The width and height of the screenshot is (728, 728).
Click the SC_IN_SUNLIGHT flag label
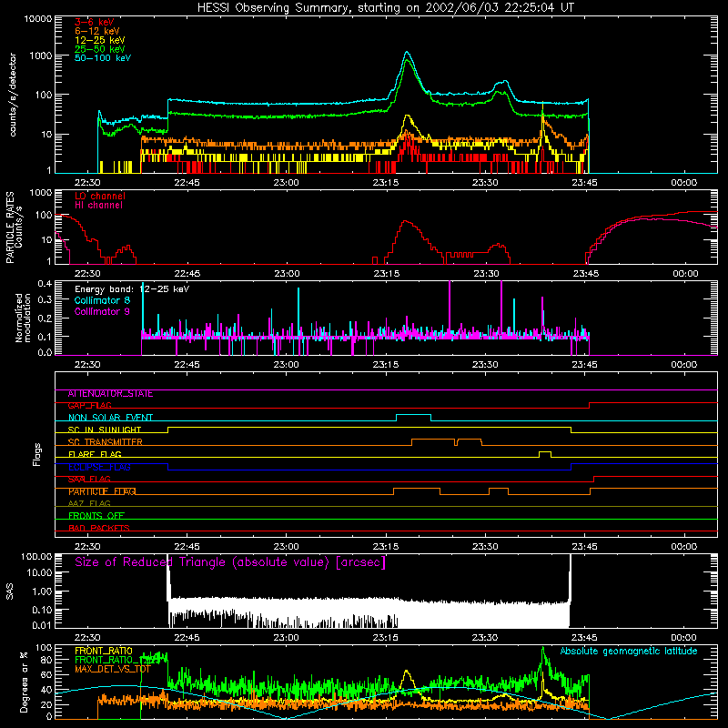[105, 430]
